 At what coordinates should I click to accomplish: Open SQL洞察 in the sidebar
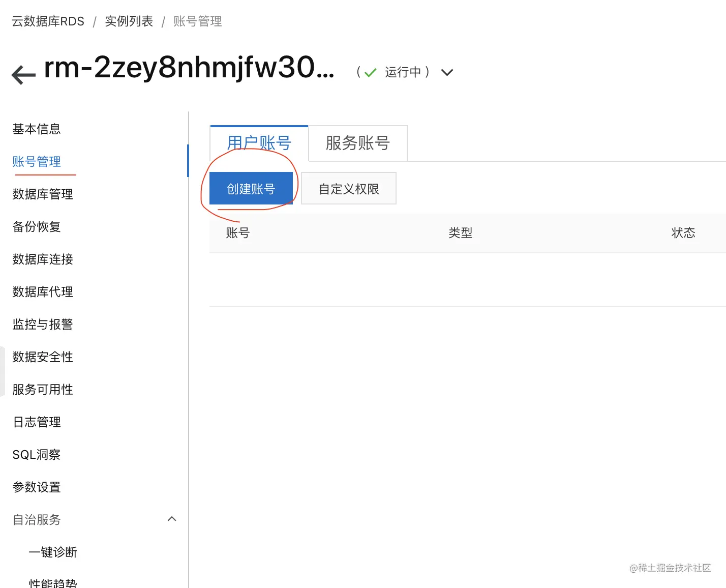[37, 455]
